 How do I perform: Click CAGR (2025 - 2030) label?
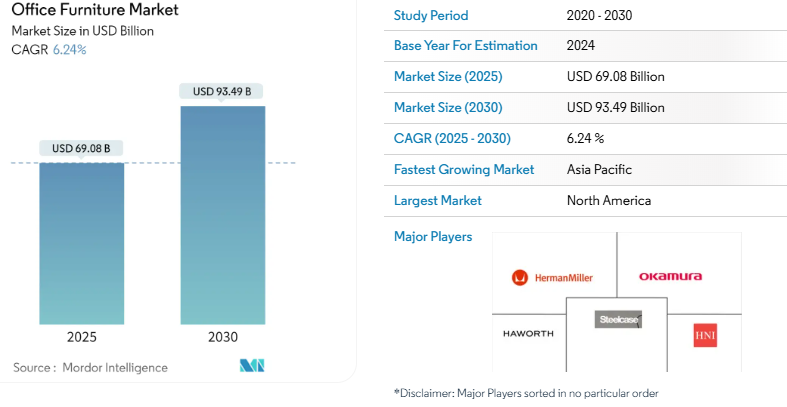452,139
